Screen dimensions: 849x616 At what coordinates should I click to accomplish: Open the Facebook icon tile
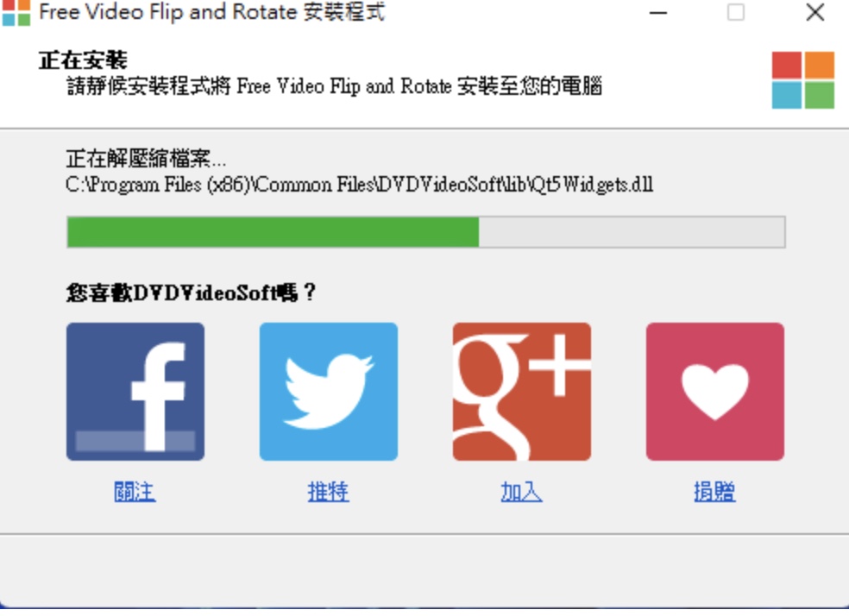tap(135, 392)
